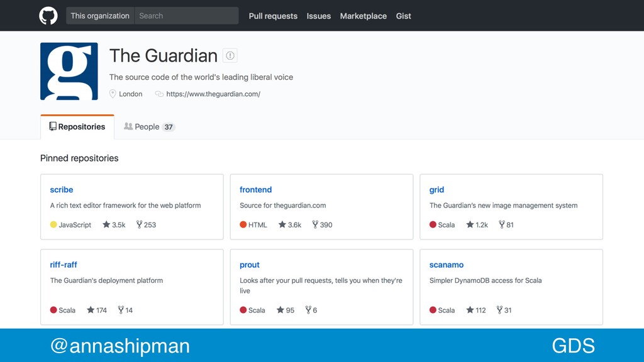
Task: Click riff-raff's 14 fork count
Action: (x=129, y=310)
